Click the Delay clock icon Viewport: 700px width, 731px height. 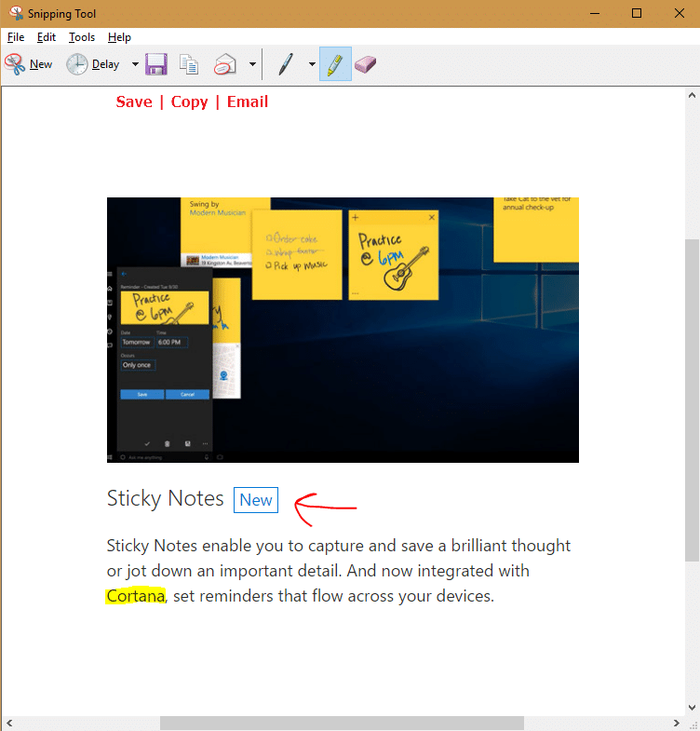(x=76, y=64)
